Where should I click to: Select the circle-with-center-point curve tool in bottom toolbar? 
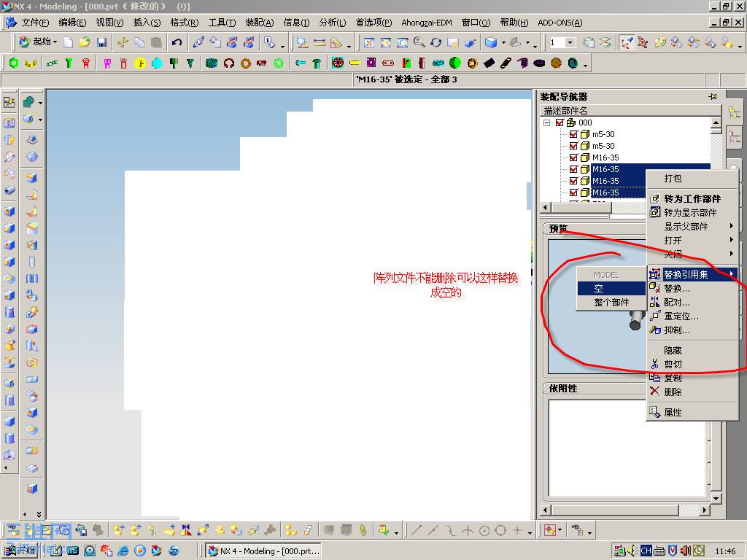tap(484, 530)
